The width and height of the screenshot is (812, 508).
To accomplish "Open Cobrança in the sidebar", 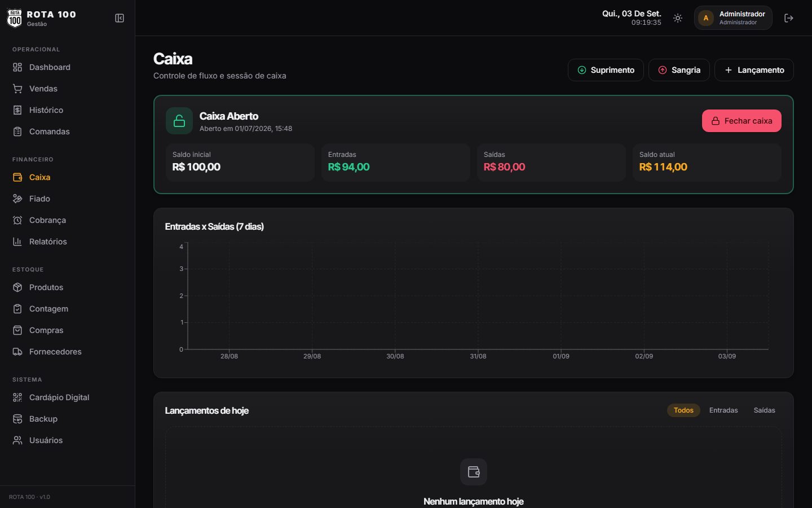I will point(68,220).
